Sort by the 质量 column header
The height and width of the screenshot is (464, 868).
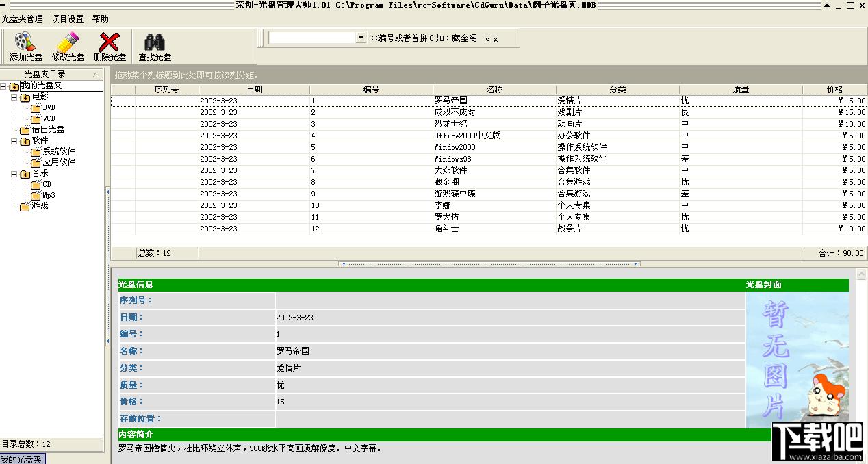[741, 89]
